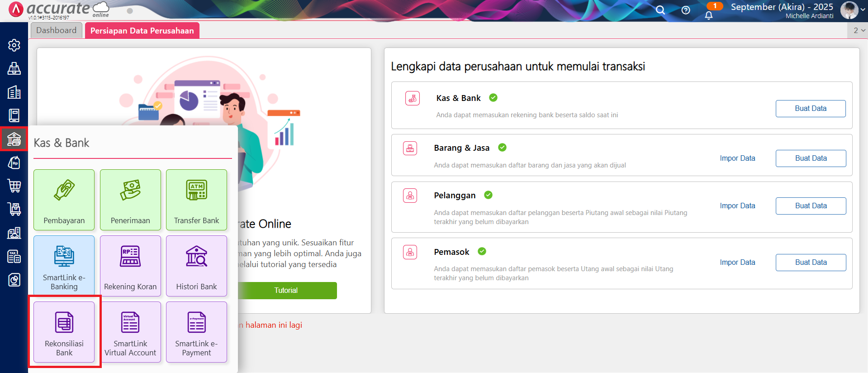Open SmartLink Virtual Account tile

[130, 332]
